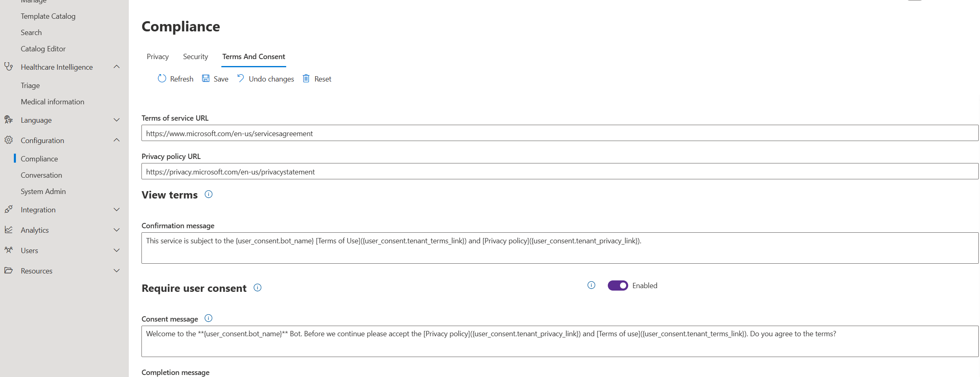Switch to the Privacy tab

(157, 56)
